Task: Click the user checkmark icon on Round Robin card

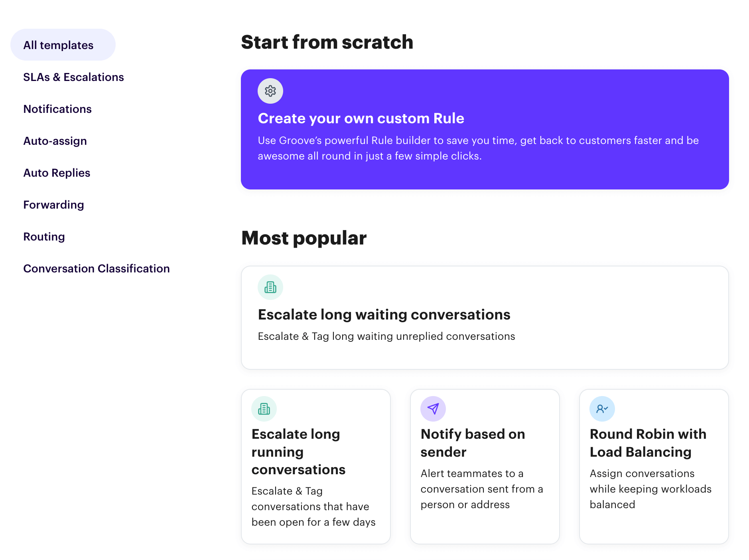Action: point(602,409)
